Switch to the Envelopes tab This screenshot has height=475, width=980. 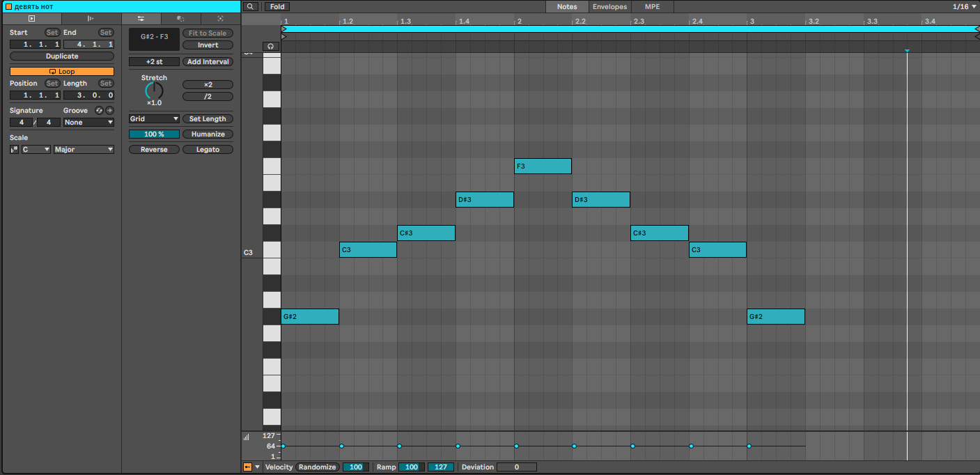coord(610,7)
